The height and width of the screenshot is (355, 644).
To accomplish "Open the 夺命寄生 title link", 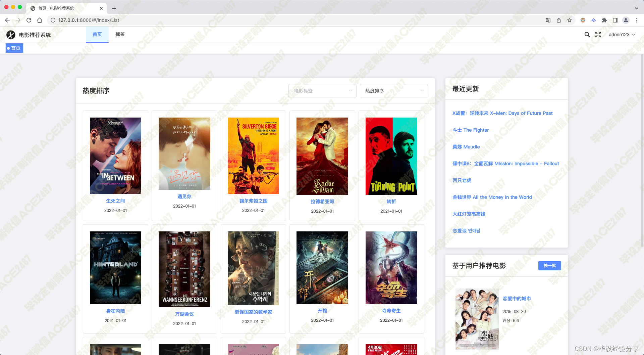I will pos(391,311).
